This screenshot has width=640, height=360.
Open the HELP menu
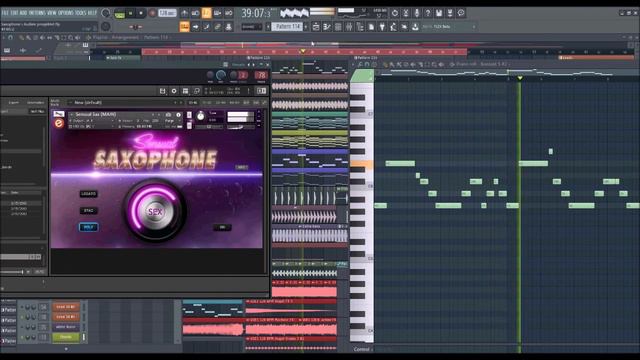click(92, 13)
